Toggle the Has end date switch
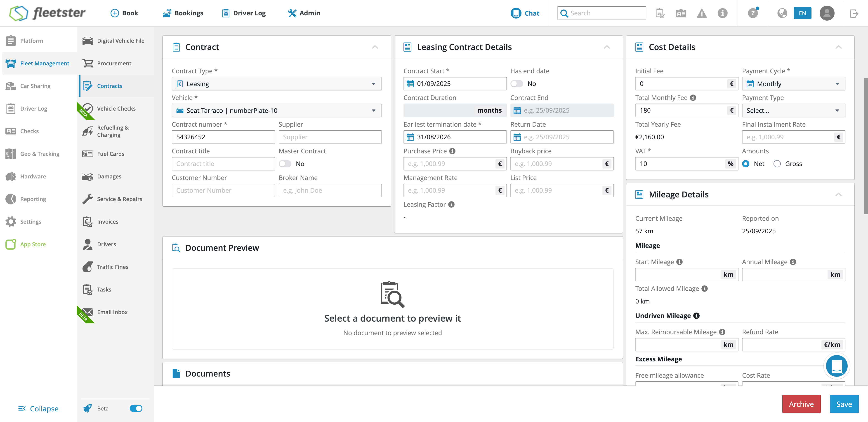Screen dimensions: 868x422 517,84
